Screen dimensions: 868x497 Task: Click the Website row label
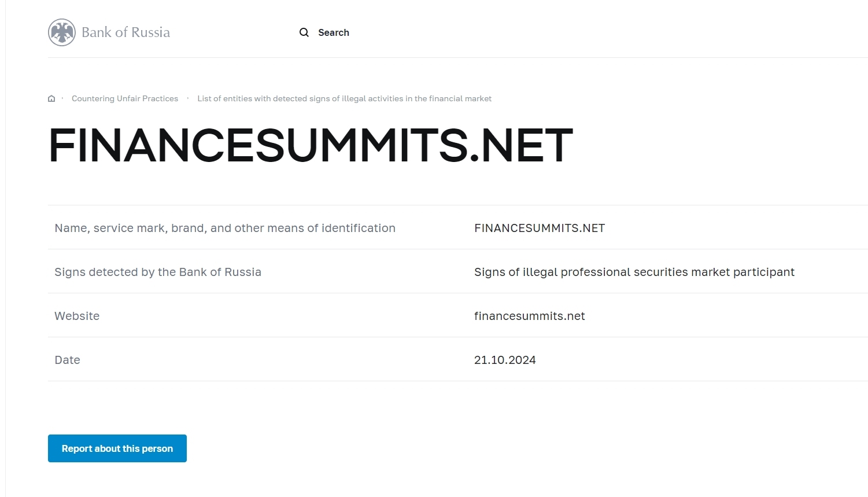(77, 316)
